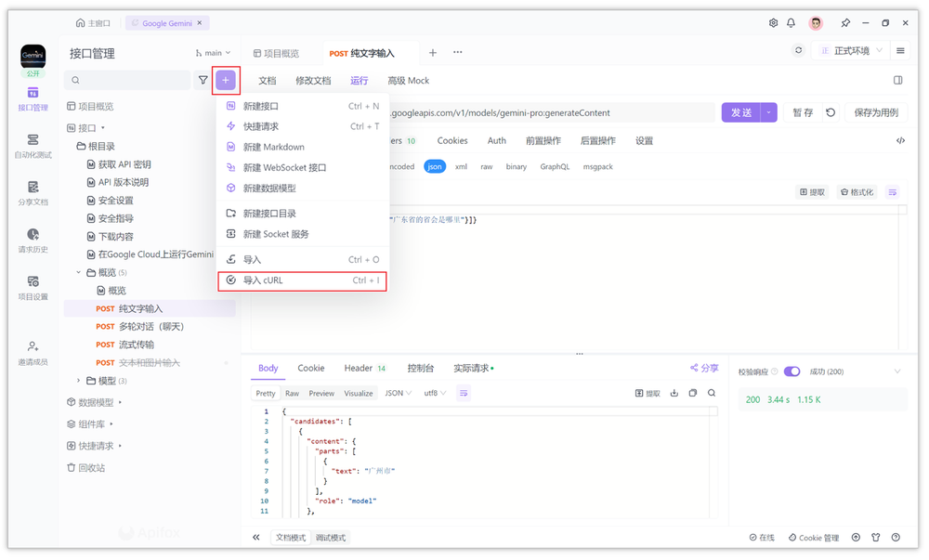This screenshot has height=560, width=929.
Task: Select the filter funnel icon beside search
Action: pos(203,80)
